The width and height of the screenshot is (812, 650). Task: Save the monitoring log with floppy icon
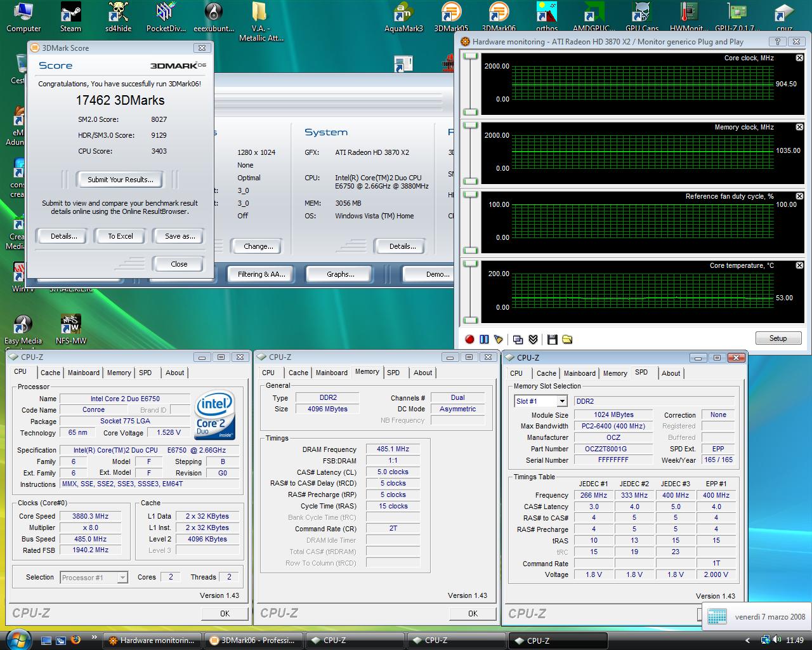coord(552,339)
